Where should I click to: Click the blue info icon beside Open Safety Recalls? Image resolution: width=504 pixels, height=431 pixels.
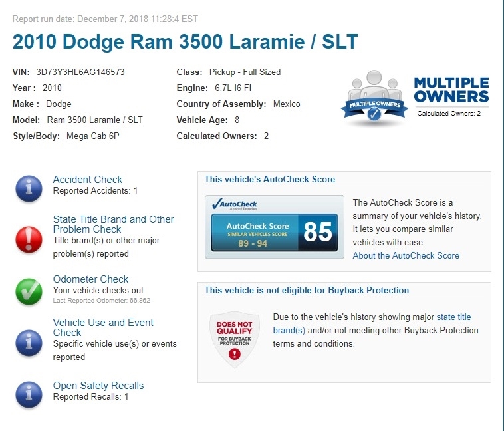[29, 394]
